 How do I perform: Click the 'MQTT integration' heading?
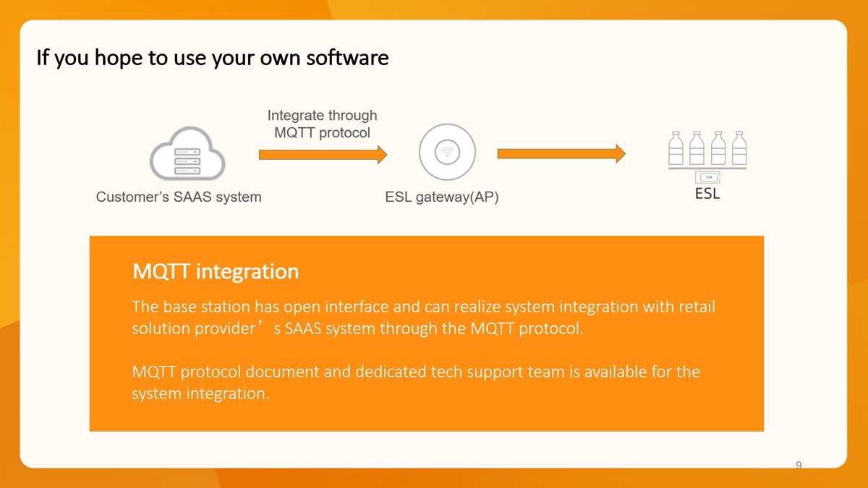(x=216, y=272)
